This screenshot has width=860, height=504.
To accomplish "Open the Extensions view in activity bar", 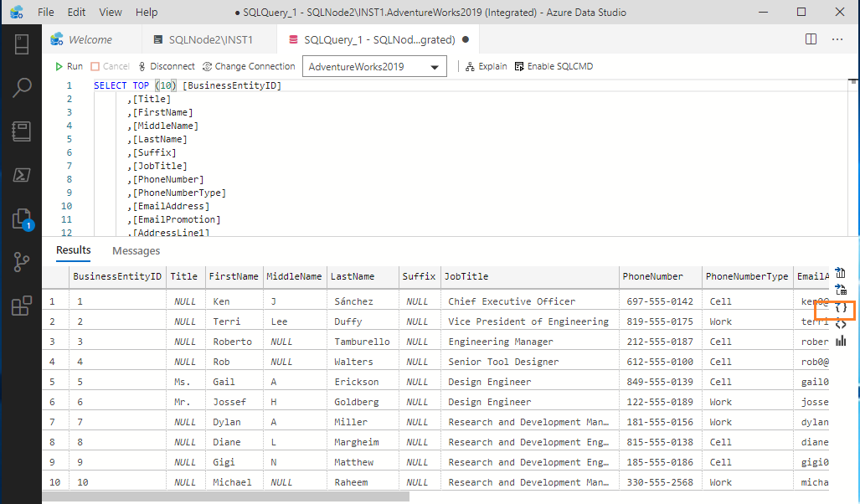I will (22, 306).
